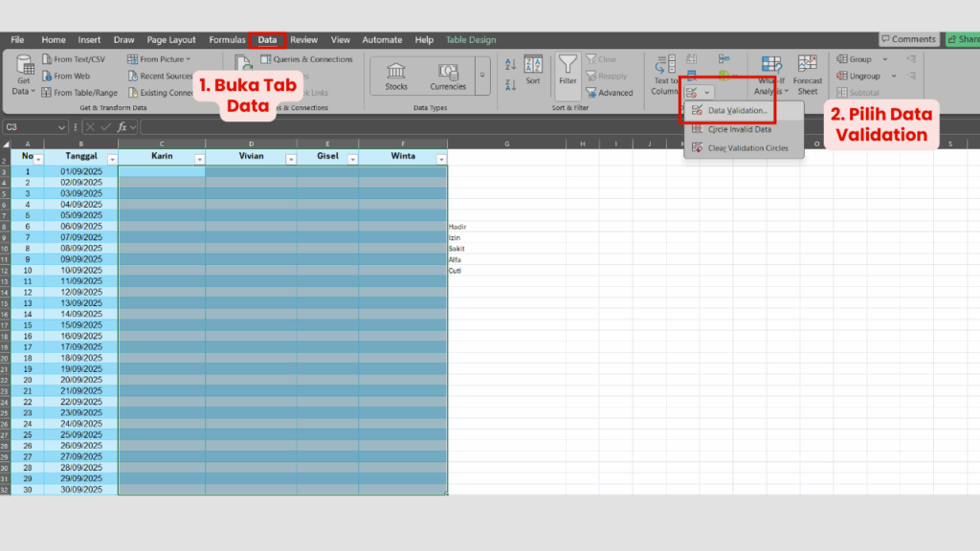Open the What-If Analysis dropdown

click(770, 76)
